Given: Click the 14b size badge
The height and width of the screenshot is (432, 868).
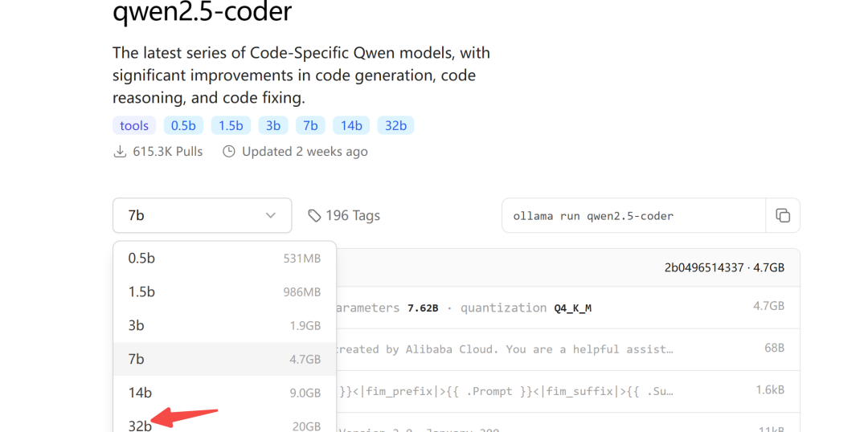Looking at the screenshot, I should tap(351, 125).
